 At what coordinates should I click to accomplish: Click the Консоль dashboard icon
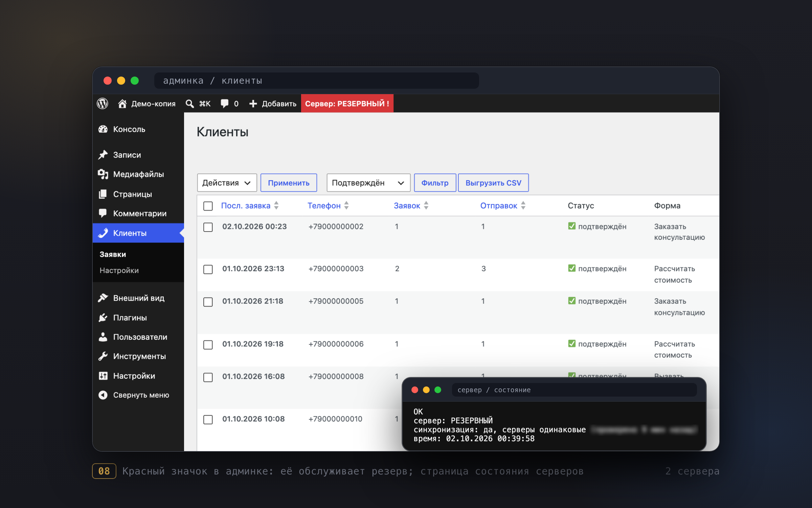point(103,129)
